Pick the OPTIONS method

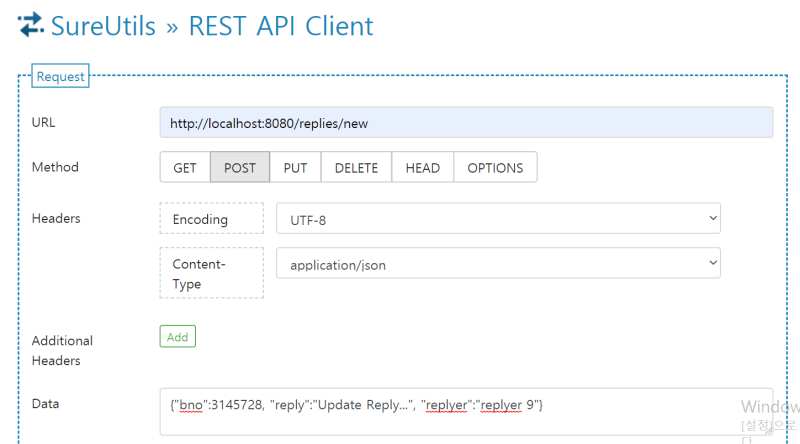495,168
